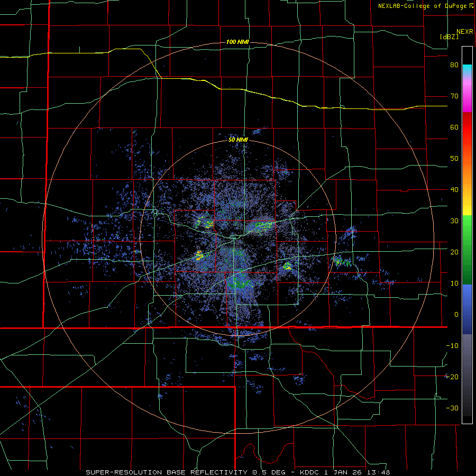This screenshot has height=476, width=476.
Task: Click the cyan segment of the color bar
Action: click(x=467, y=70)
